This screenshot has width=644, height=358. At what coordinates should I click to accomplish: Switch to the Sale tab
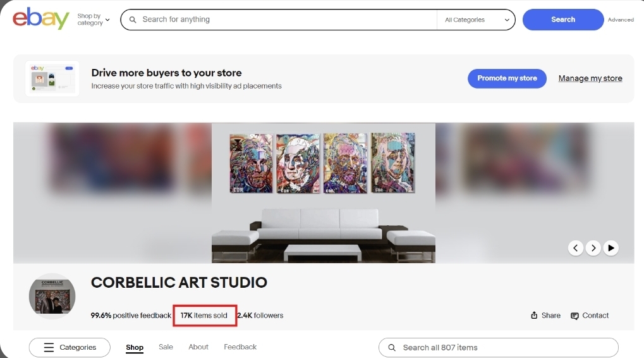tap(166, 347)
